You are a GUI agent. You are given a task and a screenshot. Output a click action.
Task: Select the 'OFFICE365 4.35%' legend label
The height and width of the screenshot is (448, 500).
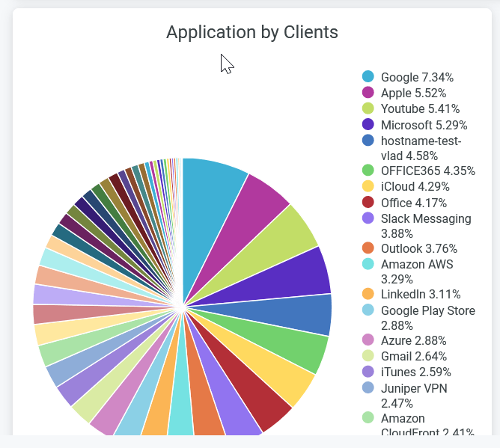click(x=428, y=171)
